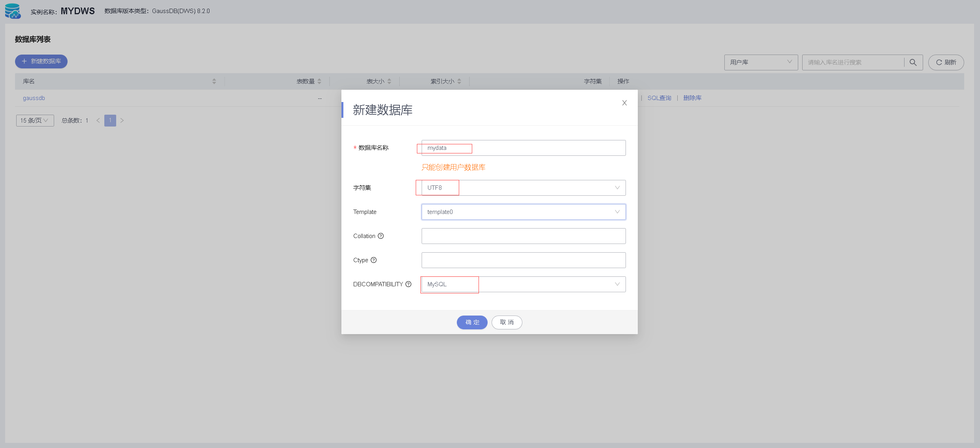
Task: Sort by 索引大小 column arrows
Action: point(459,81)
